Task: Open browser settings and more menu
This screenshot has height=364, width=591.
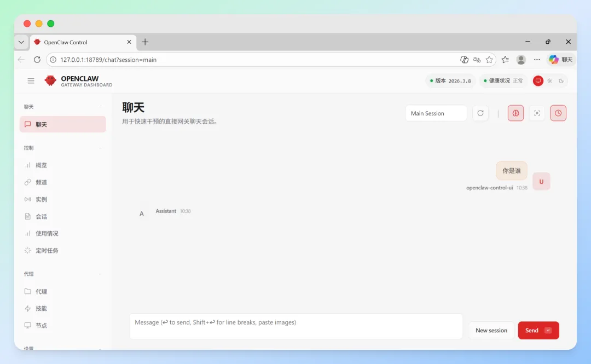Action: (x=537, y=60)
